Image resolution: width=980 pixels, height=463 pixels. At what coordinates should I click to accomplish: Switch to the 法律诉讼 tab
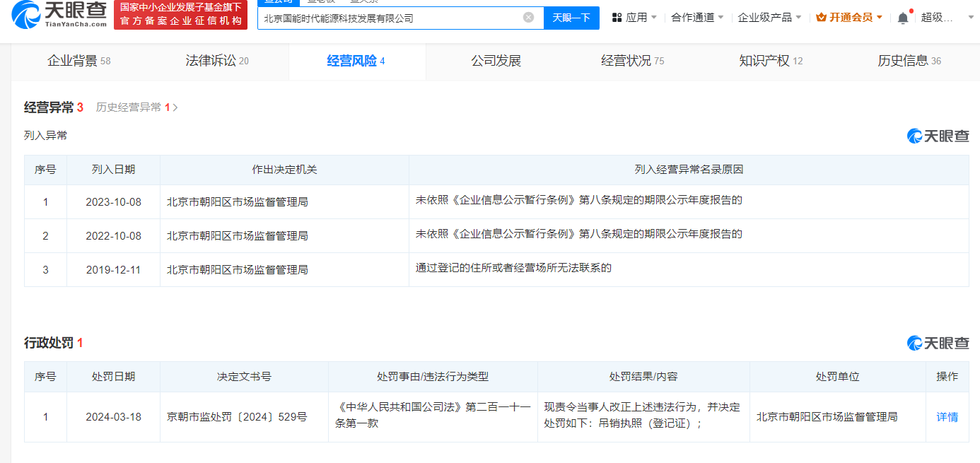tap(216, 61)
